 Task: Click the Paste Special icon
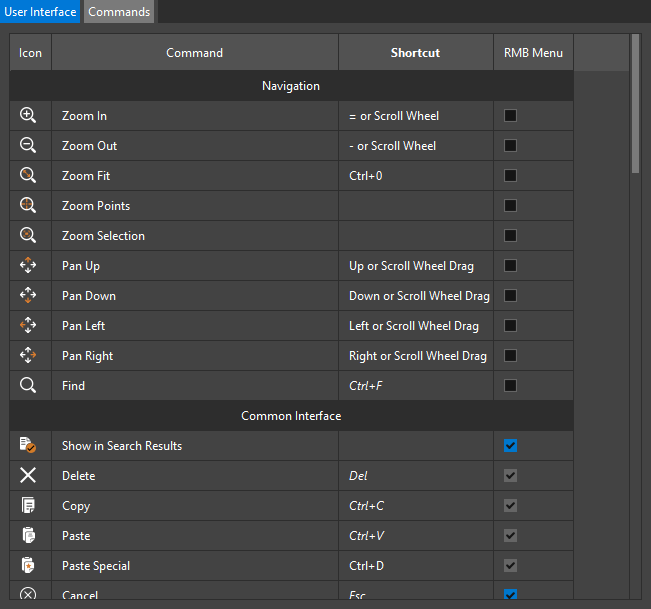point(28,565)
